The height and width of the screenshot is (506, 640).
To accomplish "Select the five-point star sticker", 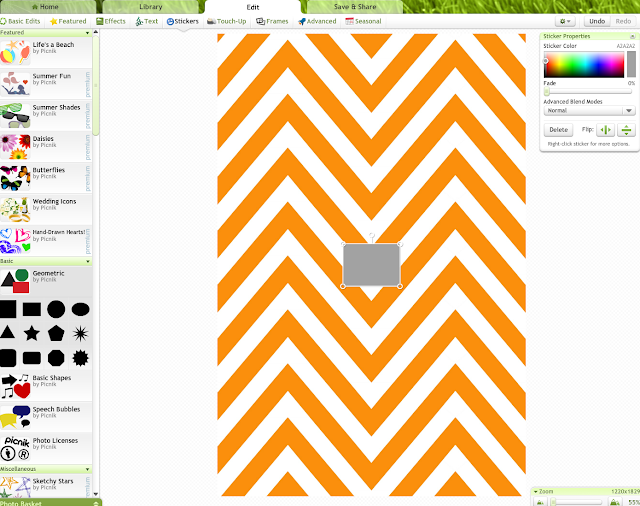I will tap(31, 333).
